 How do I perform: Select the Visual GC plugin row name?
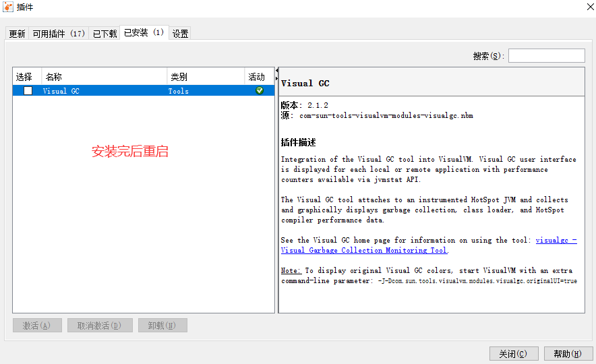coord(61,91)
